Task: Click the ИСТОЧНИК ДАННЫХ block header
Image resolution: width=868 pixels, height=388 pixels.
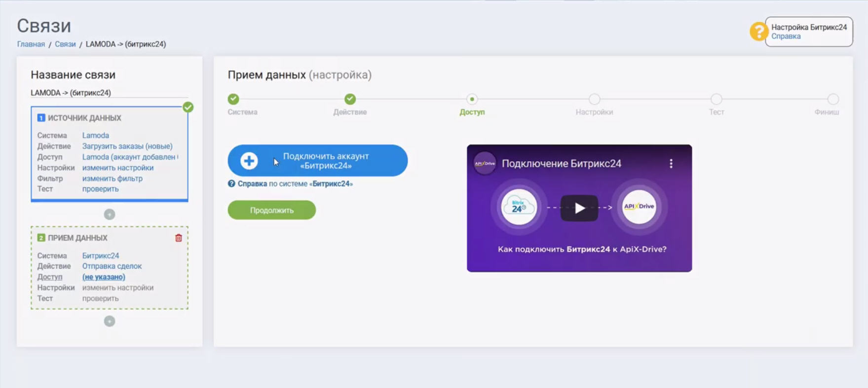Action: [84, 118]
